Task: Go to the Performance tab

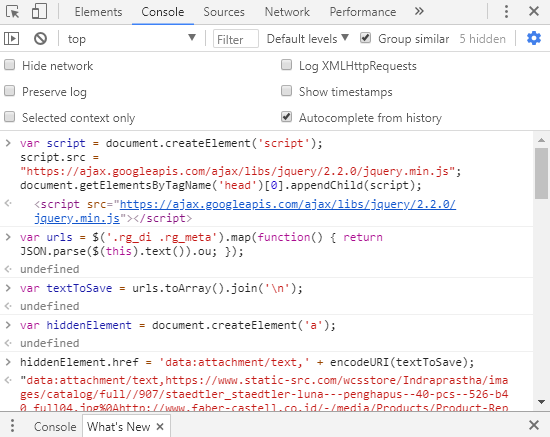Action: [363, 12]
